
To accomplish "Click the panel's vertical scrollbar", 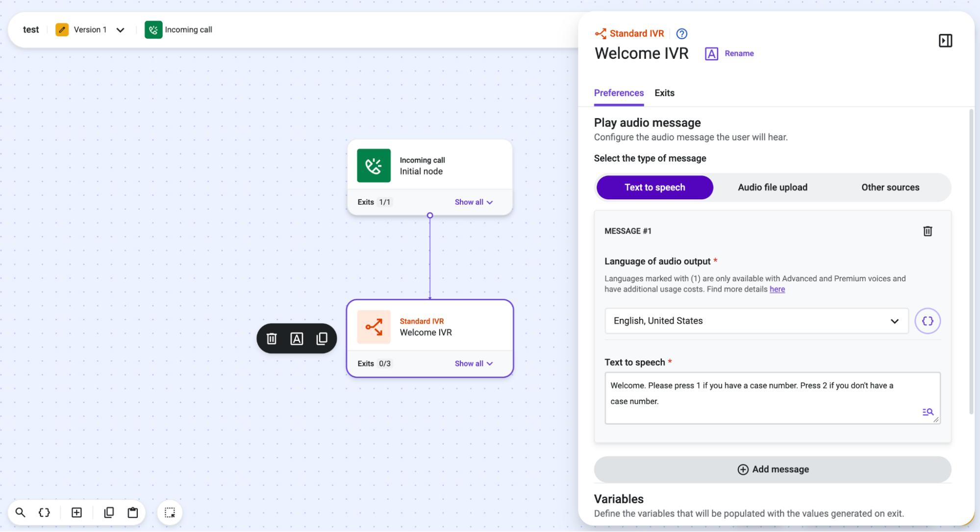I will click(971, 262).
